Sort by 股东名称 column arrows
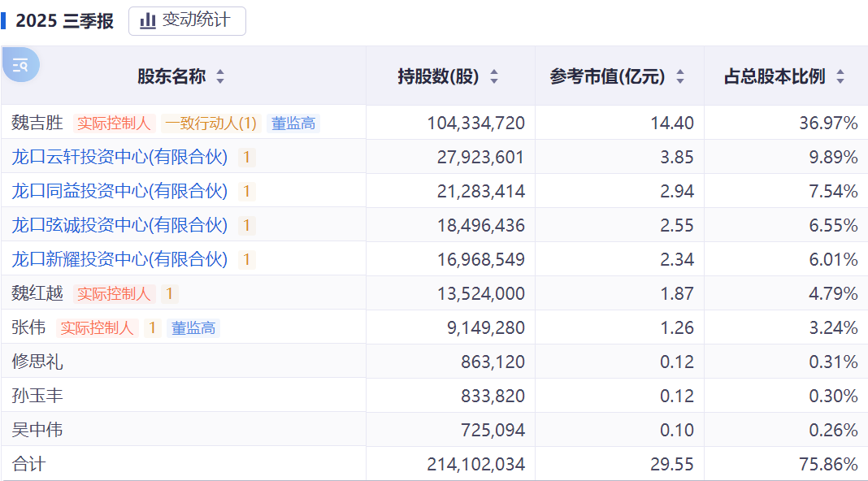 coord(220,77)
